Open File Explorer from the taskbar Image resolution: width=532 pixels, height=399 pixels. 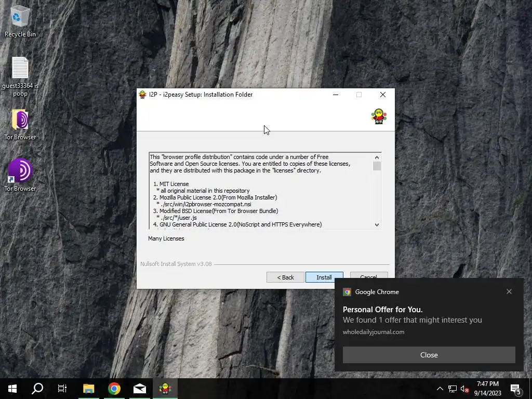pyautogui.click(x=88, y=389)
